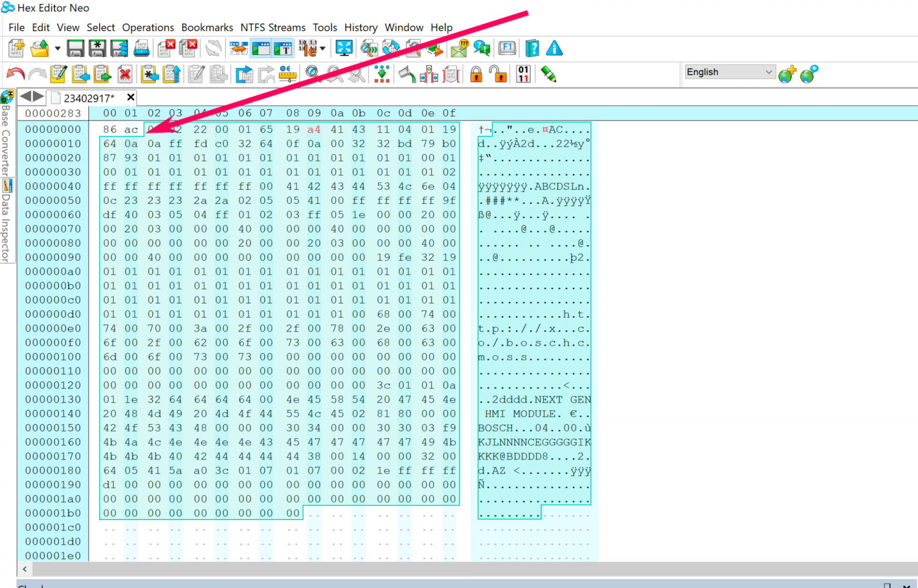
Task: Open the Help menu
Action: tap(441, 28)
